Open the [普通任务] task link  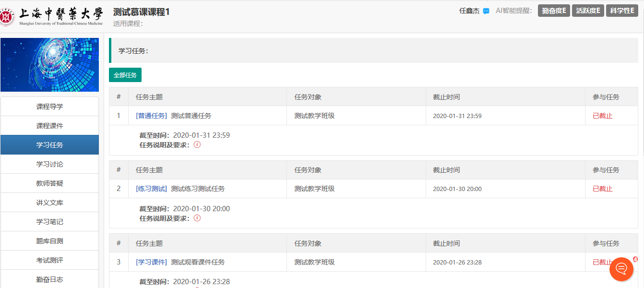click(x=152, y=116)
